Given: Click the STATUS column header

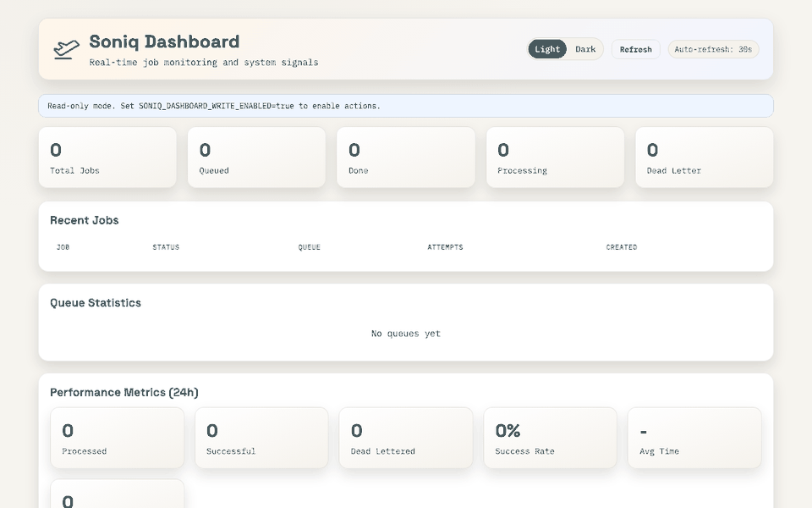Looking at the screenshot, I should point(166,247).
